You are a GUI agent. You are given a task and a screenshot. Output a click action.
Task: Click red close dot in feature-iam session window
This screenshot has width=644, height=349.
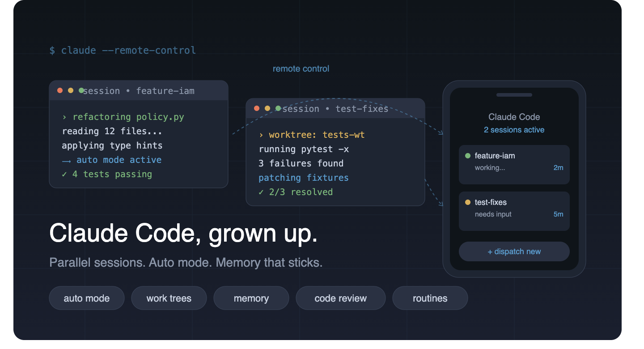[x=60, y=90]
